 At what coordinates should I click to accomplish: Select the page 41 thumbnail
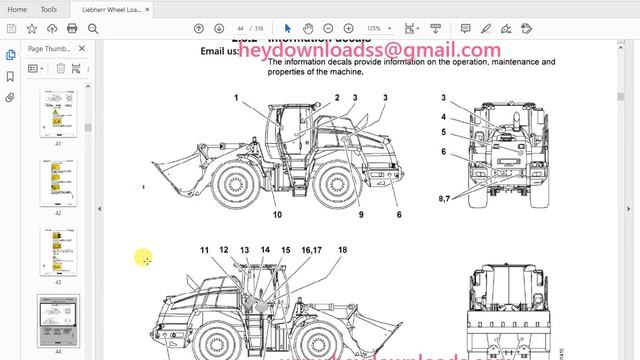pyautogui.click(x=58, y=114)
